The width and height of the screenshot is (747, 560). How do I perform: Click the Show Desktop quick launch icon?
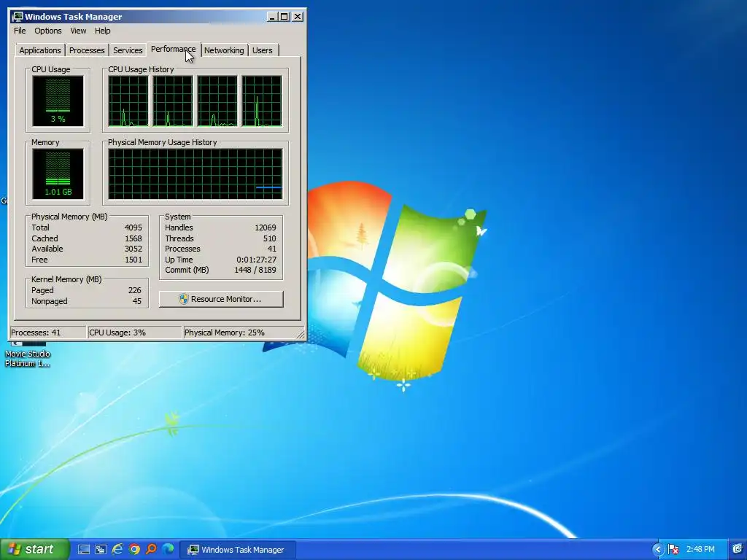point(84,550)
